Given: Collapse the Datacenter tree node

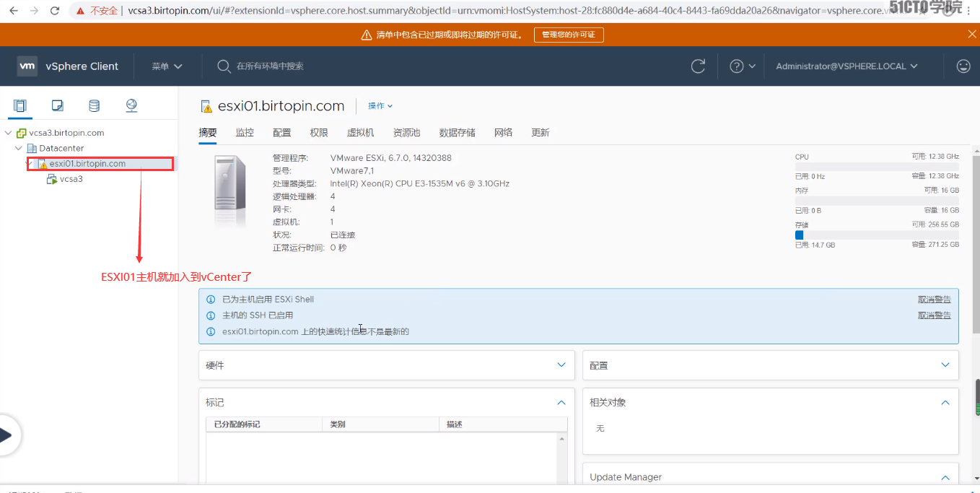Looking at the screenshot, I should [19, 148].
